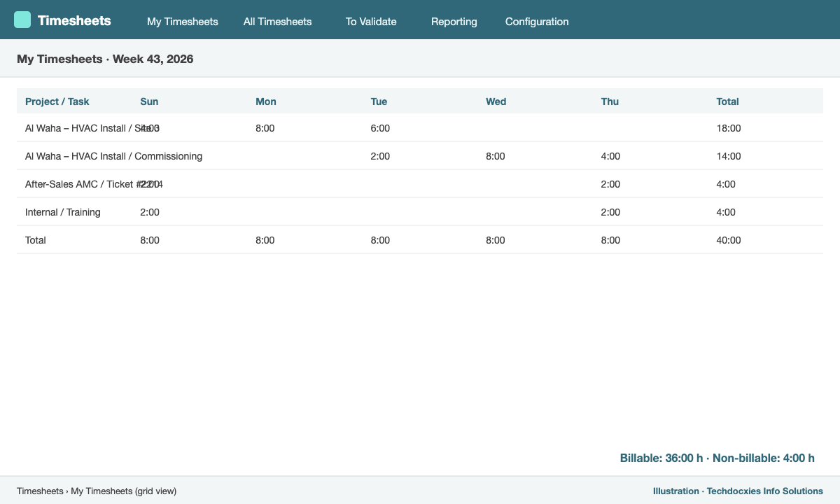Viewport: 840px width, 504px height.
Task: Click the Total column header
Action: click(x=727, y=101)
